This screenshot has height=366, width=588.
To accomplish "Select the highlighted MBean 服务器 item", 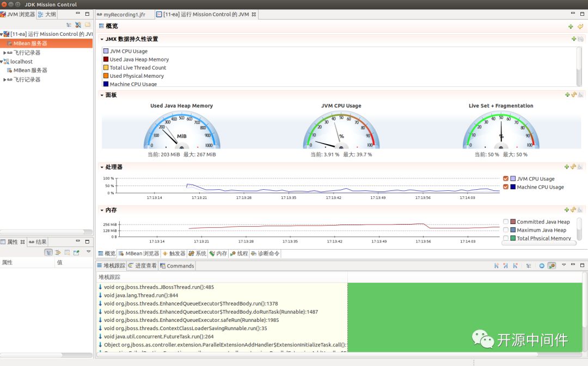I will pyautogui.click(x=46, y=44).
